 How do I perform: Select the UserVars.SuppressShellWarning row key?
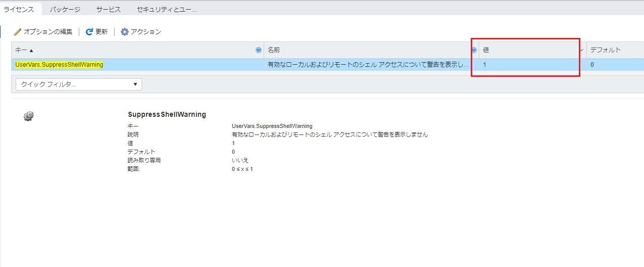pyautogui.click(x=59, y=65)
